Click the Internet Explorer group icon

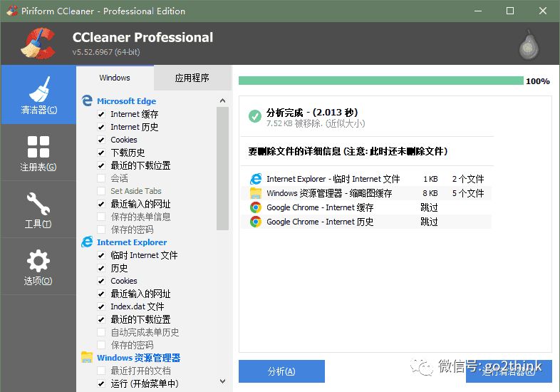point(87,242)
